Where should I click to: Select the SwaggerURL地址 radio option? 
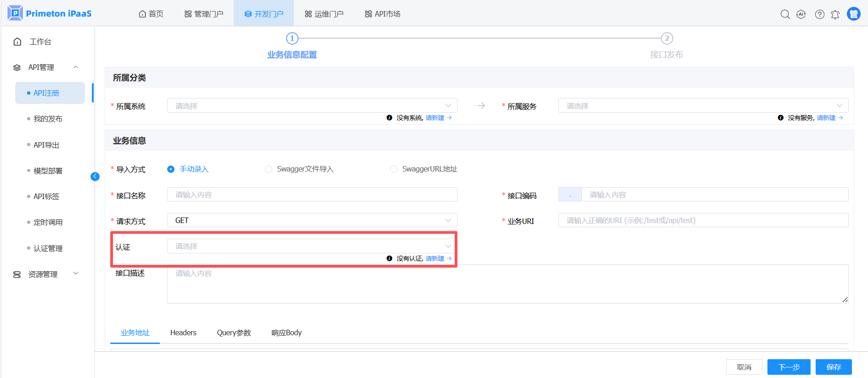pos(394,169)
